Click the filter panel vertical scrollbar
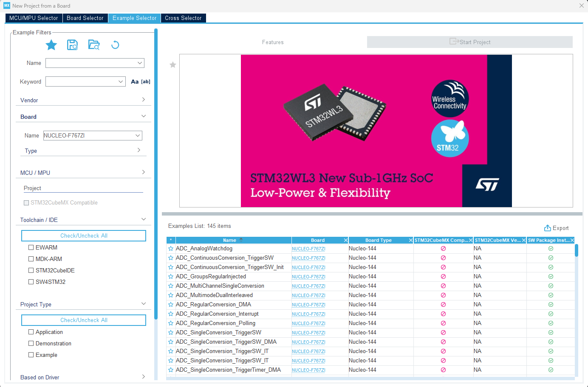The image size is (588, 387). tap(156, 174)
